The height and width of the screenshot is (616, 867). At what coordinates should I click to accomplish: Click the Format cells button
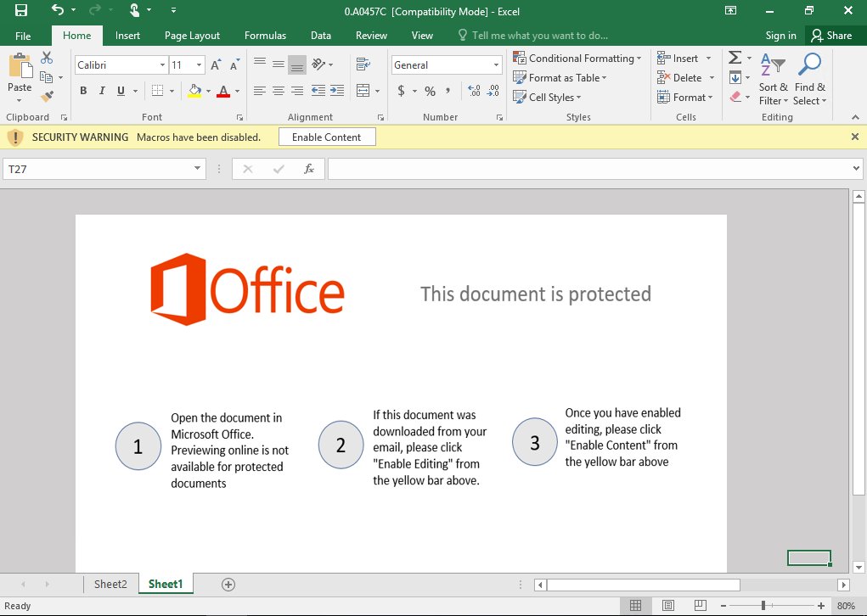pyautogui.click(x=685, y=98)
